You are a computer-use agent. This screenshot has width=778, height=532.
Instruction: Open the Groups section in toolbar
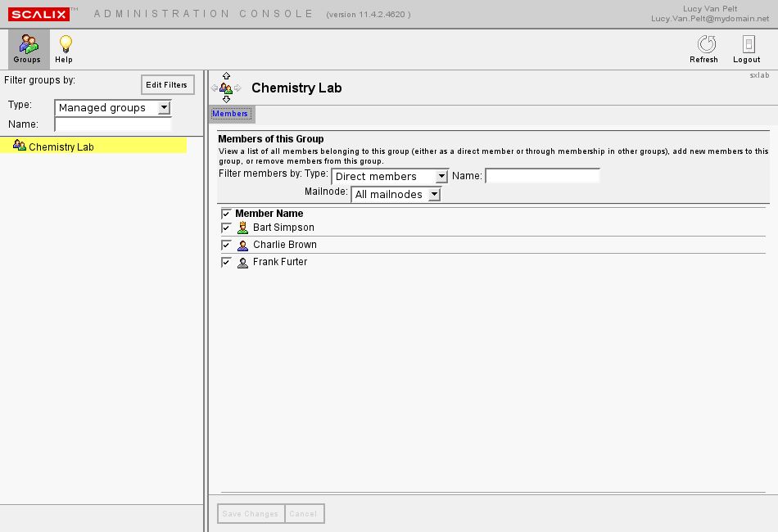pos(27,48)
